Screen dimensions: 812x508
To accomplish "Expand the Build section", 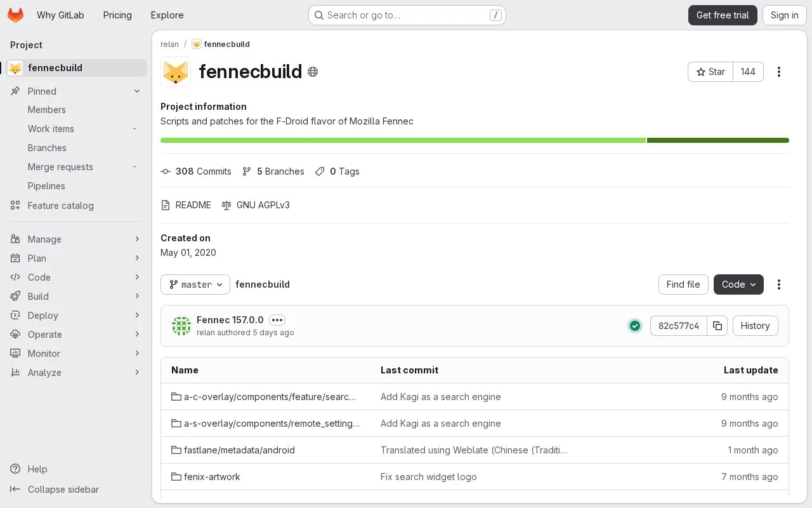I will (76, 297).
